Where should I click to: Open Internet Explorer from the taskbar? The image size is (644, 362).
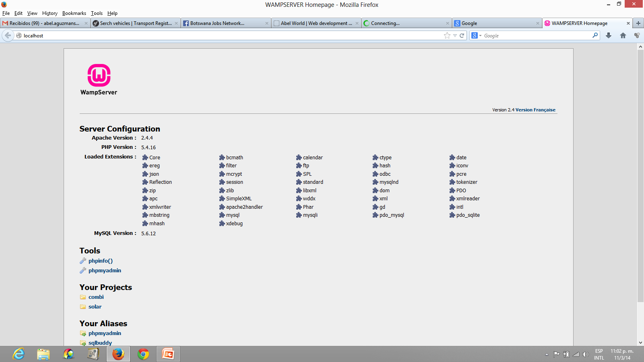pyautogui.click(x=19, y=354)
